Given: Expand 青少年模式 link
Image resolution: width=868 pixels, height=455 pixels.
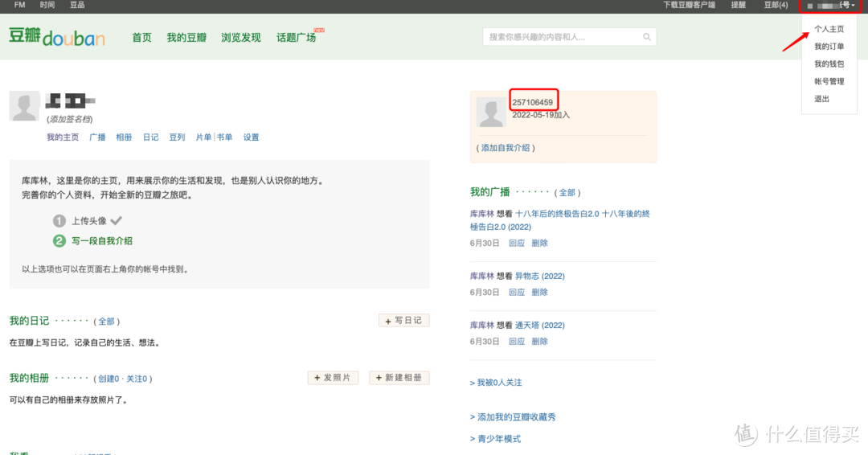Looking at the screenshot, I should click(498, 439).
